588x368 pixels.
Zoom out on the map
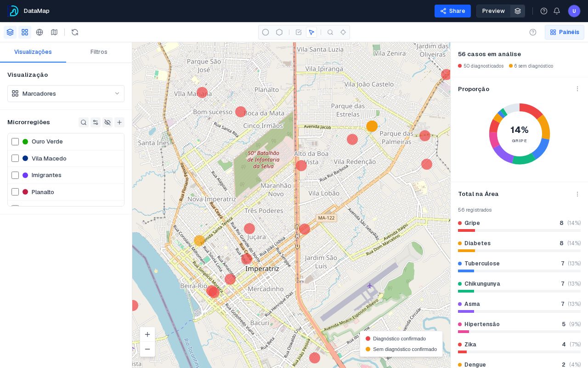click(x=147, y=349)
